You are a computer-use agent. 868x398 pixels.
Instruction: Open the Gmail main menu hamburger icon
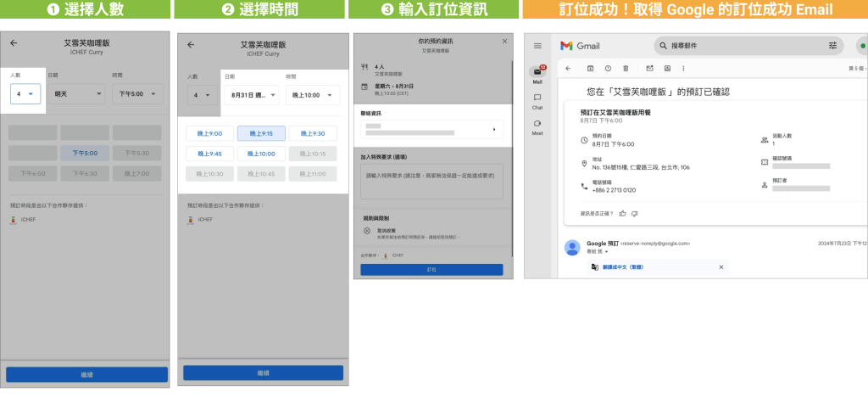point(537,45)
